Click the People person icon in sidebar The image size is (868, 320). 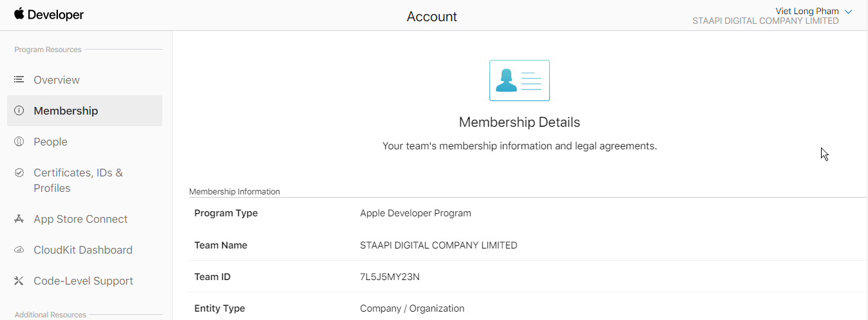click(19, 142)
